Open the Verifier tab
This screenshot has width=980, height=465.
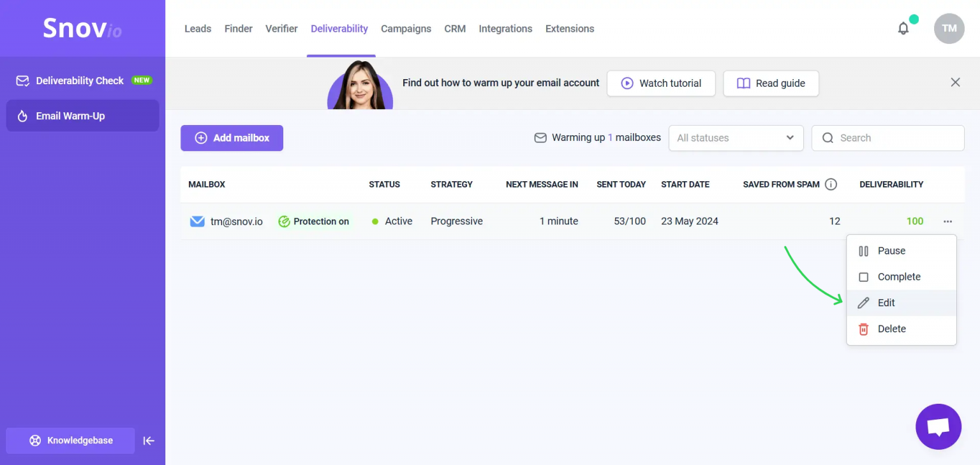pos(281,29)
